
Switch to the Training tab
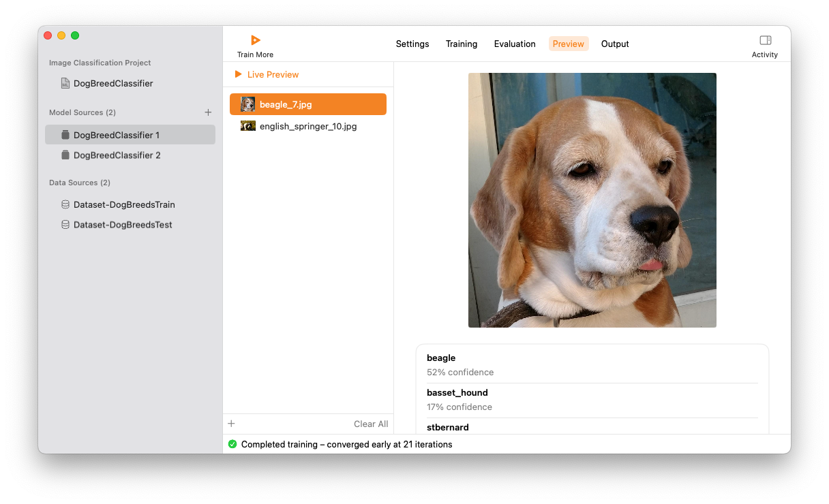[462, 44]
